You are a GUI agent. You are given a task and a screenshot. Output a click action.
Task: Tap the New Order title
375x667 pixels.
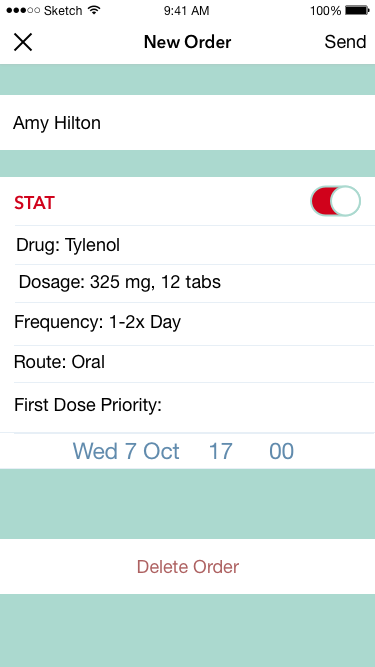tap(188, 42)
